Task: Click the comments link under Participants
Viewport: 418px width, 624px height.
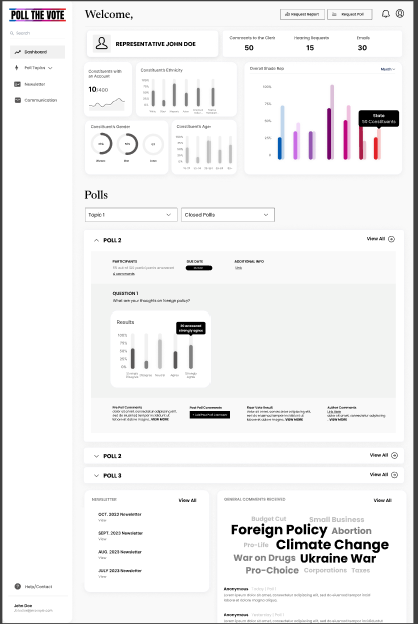Action: (123, 274)
